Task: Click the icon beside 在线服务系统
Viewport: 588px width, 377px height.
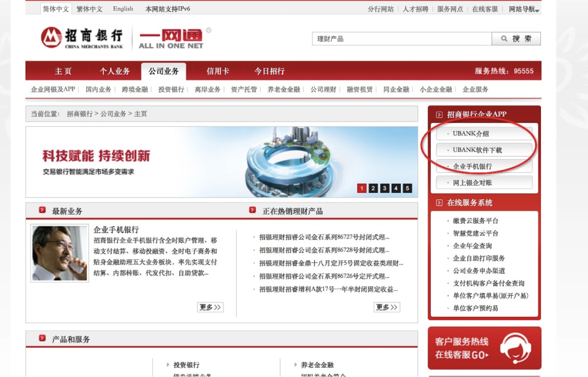Action: (x=439, y=203)
